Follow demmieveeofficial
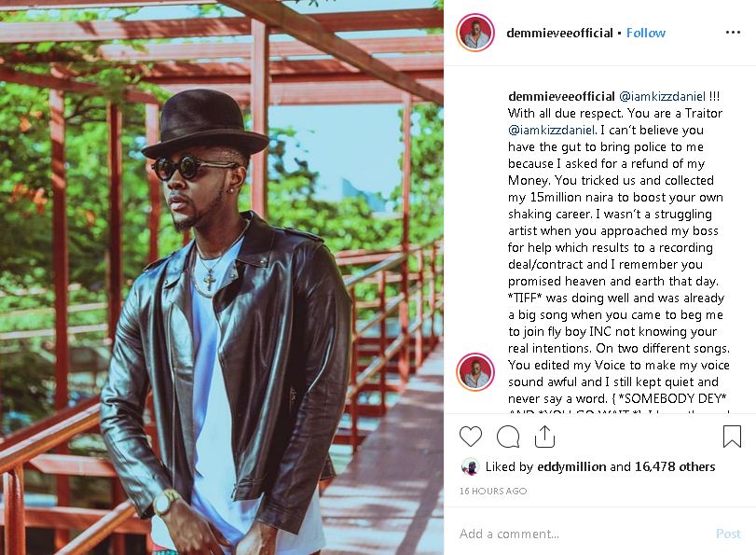The width and height of the screenshot is (756, 555). pyautogui.click(x=646, y=33)
